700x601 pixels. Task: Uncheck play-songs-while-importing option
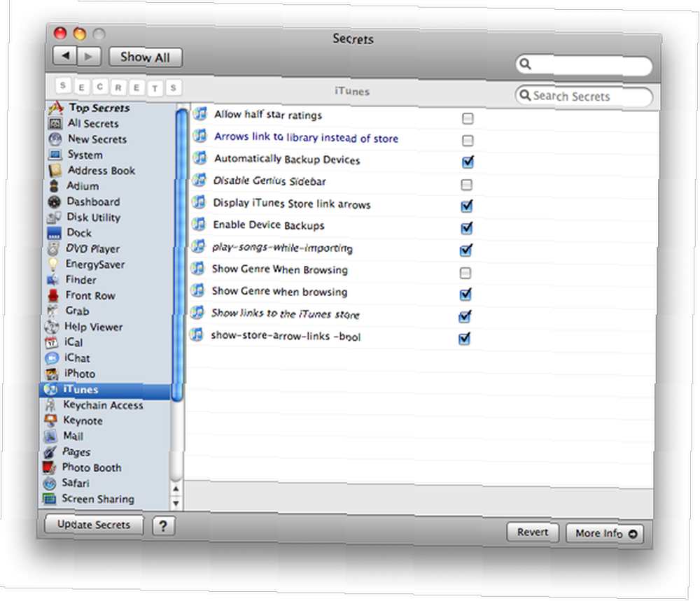coord(466,250)
